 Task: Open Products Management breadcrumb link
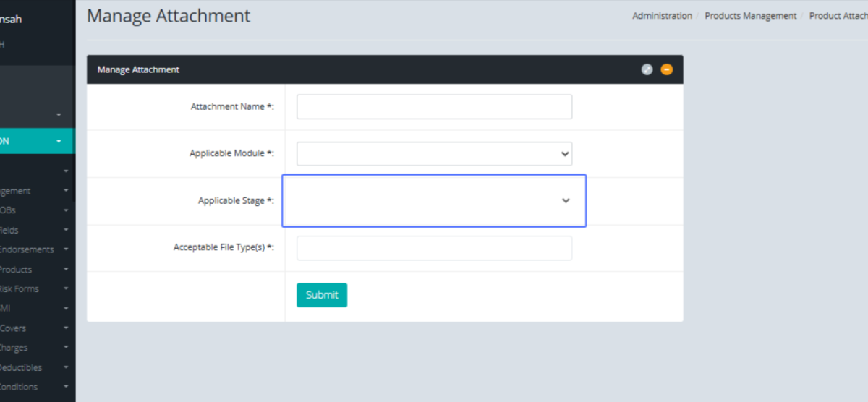[x=750, y=16]
